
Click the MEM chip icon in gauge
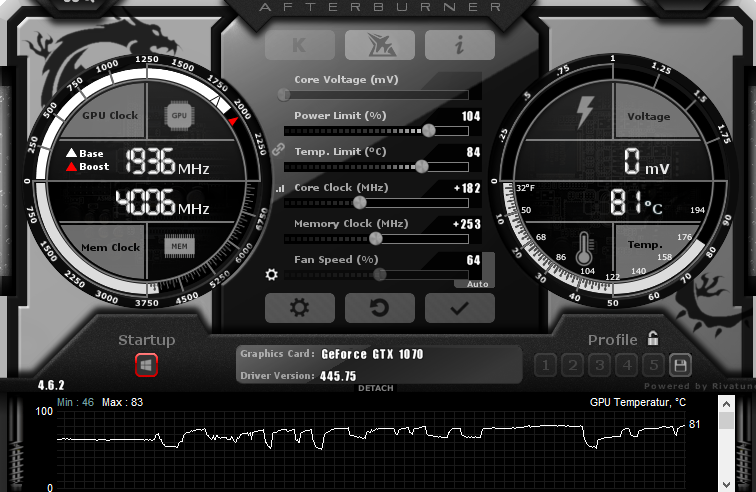click(179, 246)
